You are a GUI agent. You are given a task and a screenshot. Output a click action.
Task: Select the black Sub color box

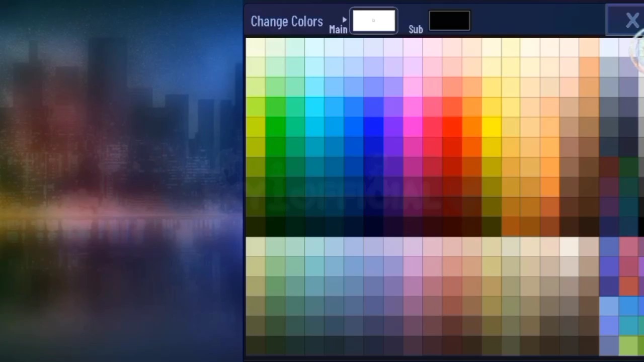(449, 21)
